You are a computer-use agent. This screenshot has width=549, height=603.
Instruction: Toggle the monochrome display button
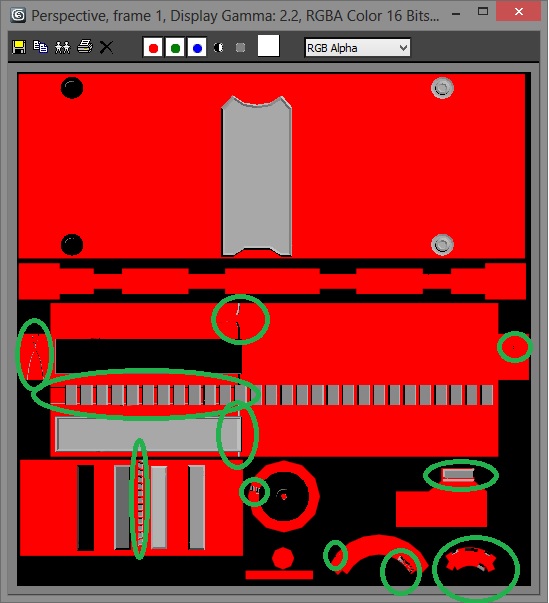coord(241,47)
